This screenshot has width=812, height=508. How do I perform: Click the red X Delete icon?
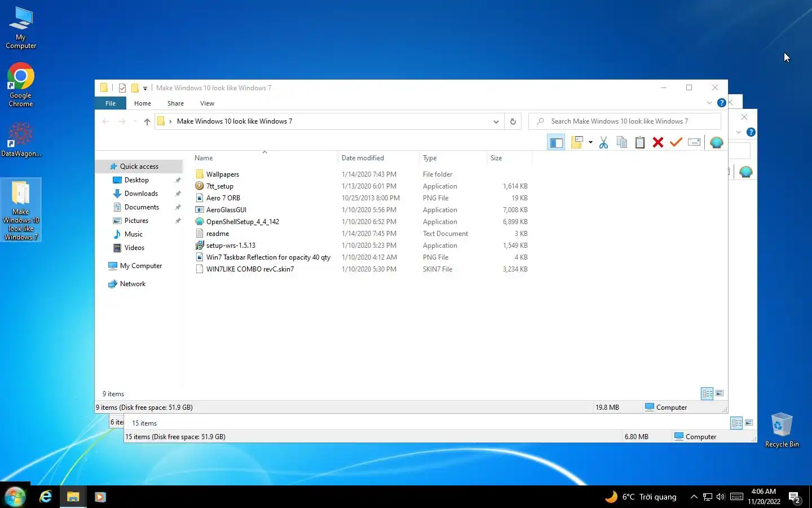pyautogui.click(x=657, y=142)
